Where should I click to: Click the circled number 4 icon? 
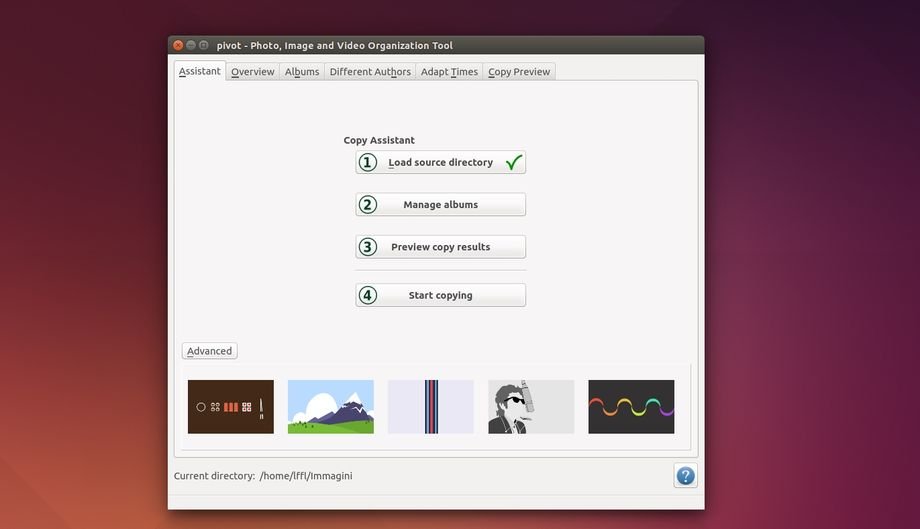(368, 295)
